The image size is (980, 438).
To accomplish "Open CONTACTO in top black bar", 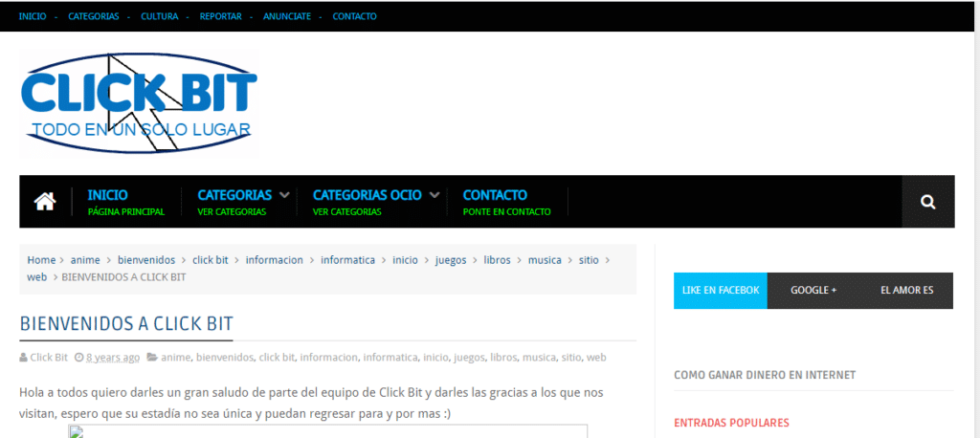I will click(354, 16).
